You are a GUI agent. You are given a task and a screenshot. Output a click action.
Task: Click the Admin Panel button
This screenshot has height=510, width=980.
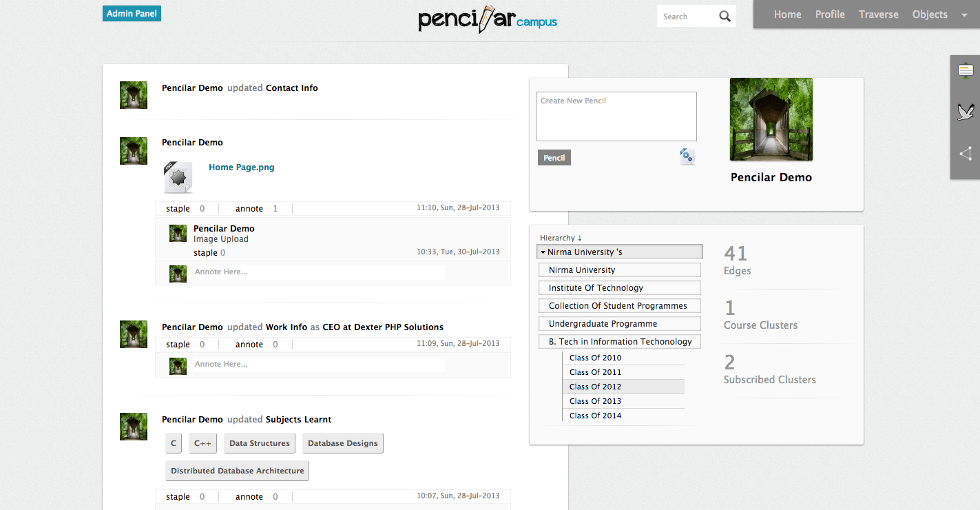(x=132, y=14)
